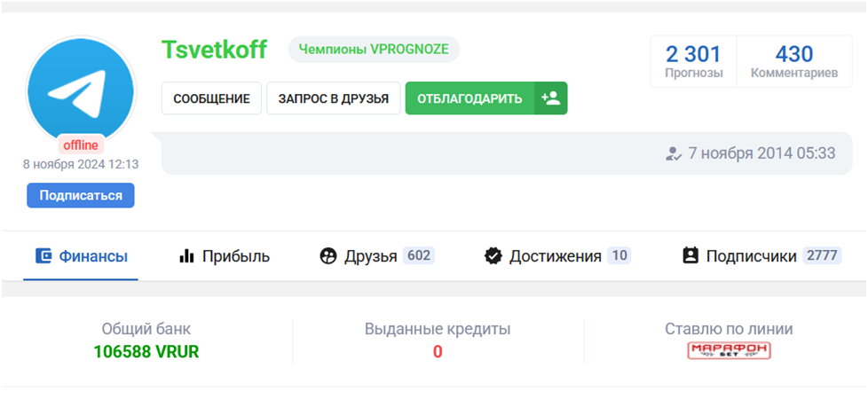Image resolution: width=868 pixels, height=415 pixels.
Task: Open the 430 Комментариев counter
Action: point(794,61)
